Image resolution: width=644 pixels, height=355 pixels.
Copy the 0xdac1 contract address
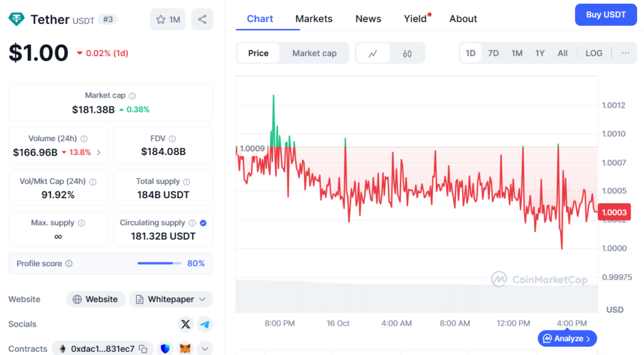[143, 349]
